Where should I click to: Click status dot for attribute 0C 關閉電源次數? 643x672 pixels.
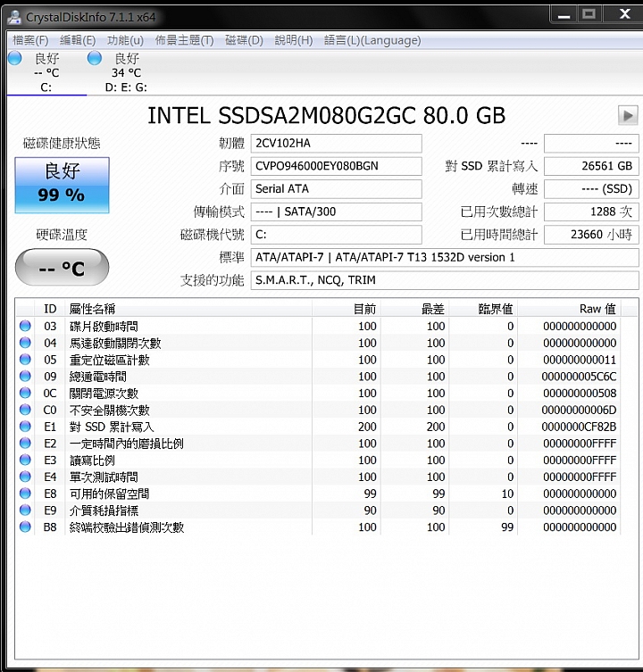25,393
